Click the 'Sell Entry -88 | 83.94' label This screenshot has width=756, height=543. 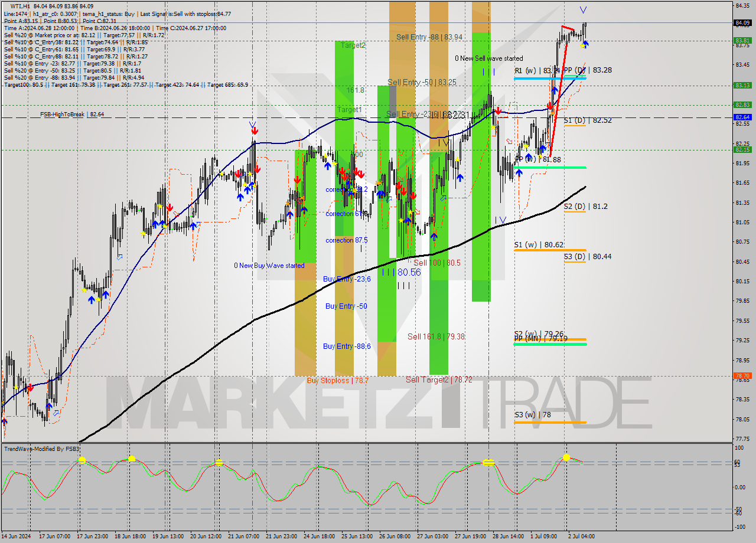(x=429, y=37)
